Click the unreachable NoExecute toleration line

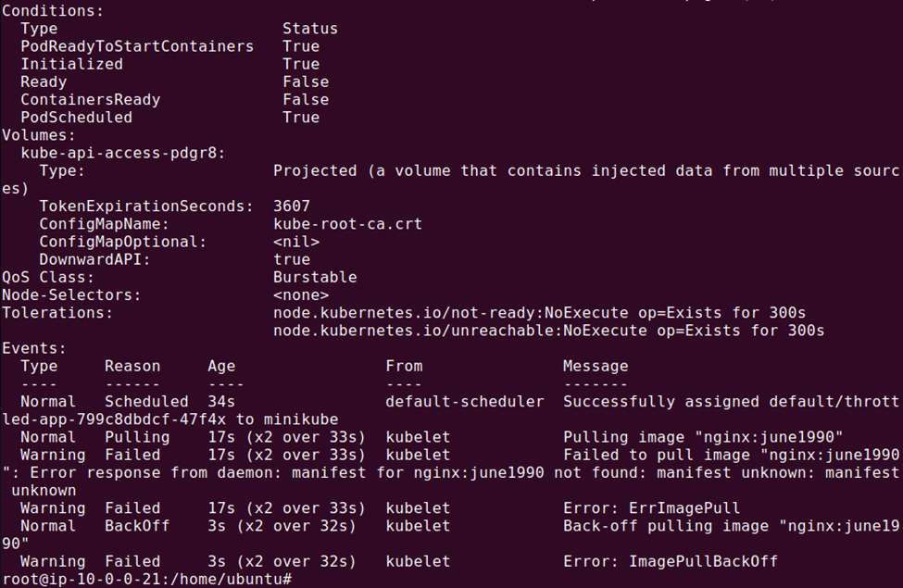[x=548, y=331]
